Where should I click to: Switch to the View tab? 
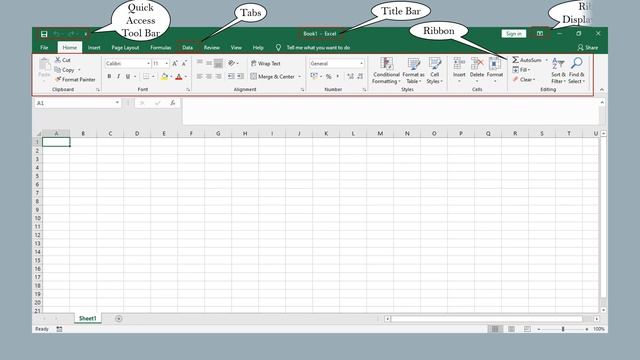[x=236, y=47]
